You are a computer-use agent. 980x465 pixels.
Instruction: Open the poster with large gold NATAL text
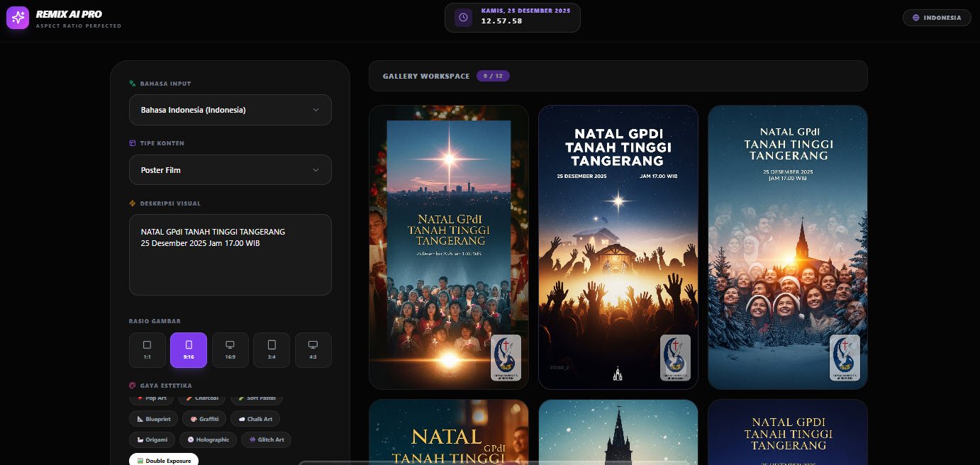tap(449, 432)
